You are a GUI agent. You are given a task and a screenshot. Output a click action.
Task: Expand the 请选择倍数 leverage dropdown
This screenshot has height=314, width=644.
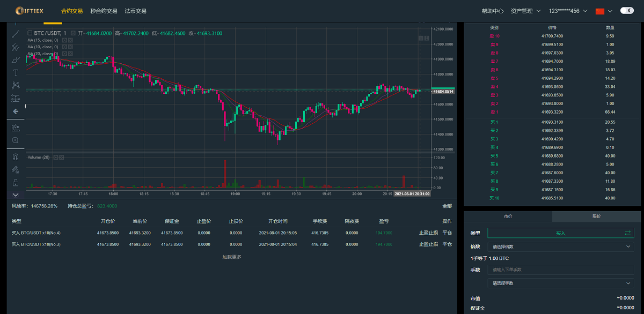point(560,246)
